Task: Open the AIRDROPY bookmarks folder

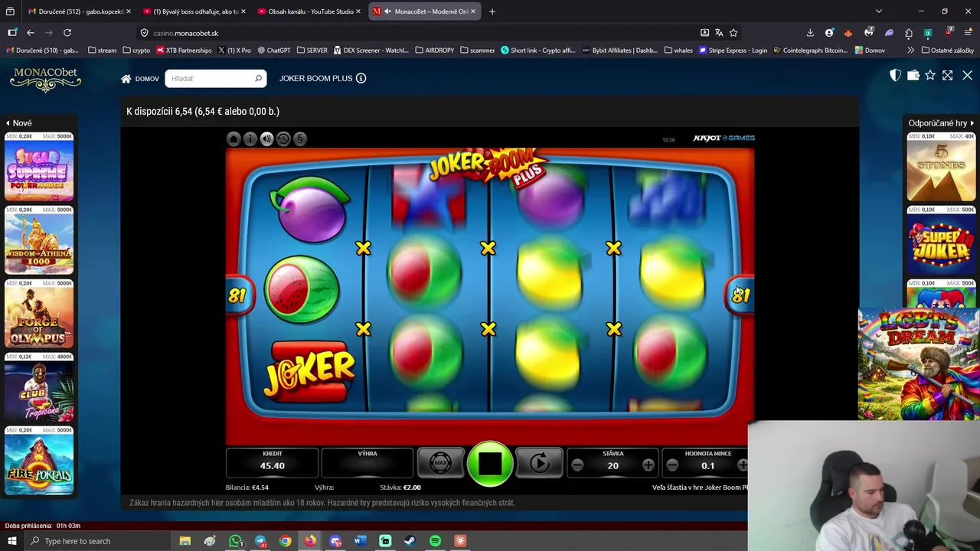Action: pos(434,51)
